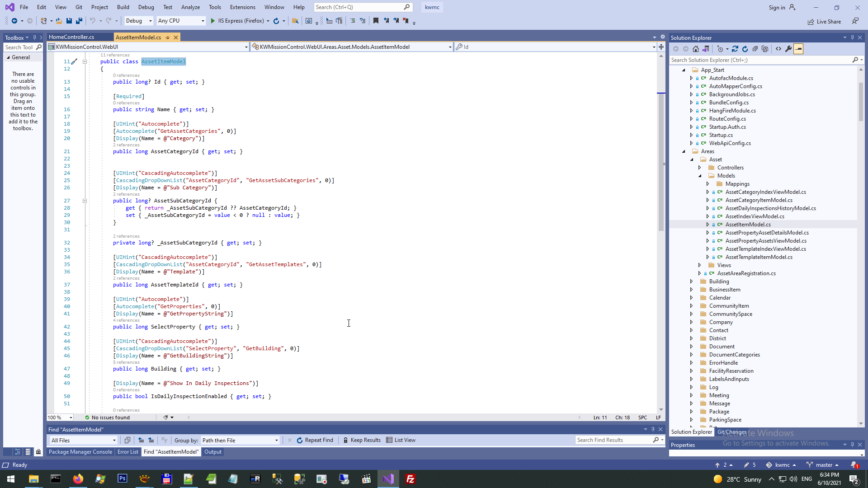Toggle List View in Find results
Image resolution: width=868 pixels, height=488 pixels.
[401, 440]
